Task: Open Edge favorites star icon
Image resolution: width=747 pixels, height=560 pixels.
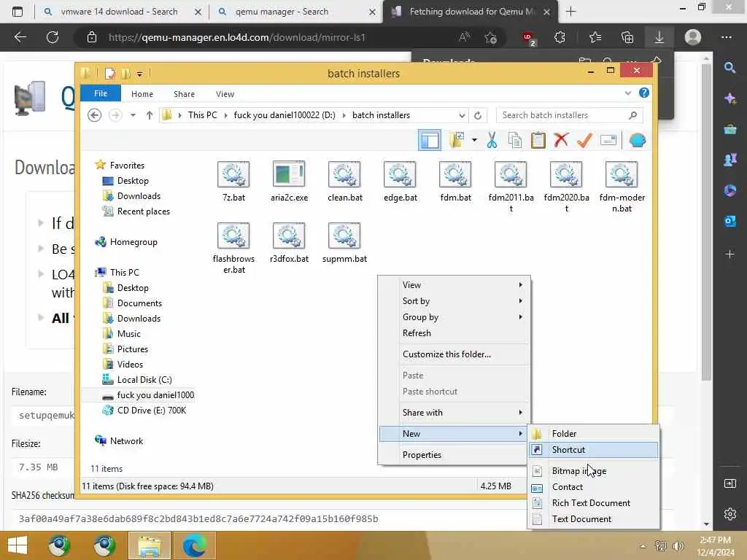Action: (x=595, y=37)
